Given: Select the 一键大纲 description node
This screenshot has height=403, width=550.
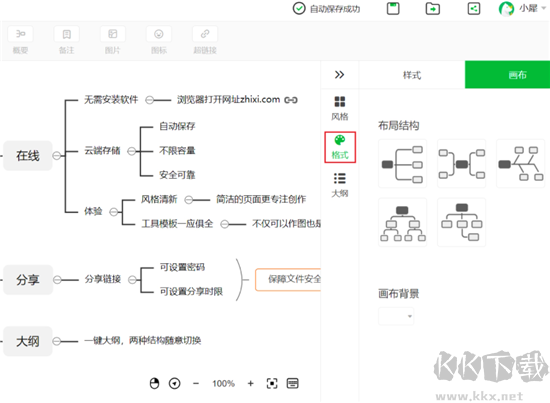Looking at the screenshot, I should pos(142,340).
